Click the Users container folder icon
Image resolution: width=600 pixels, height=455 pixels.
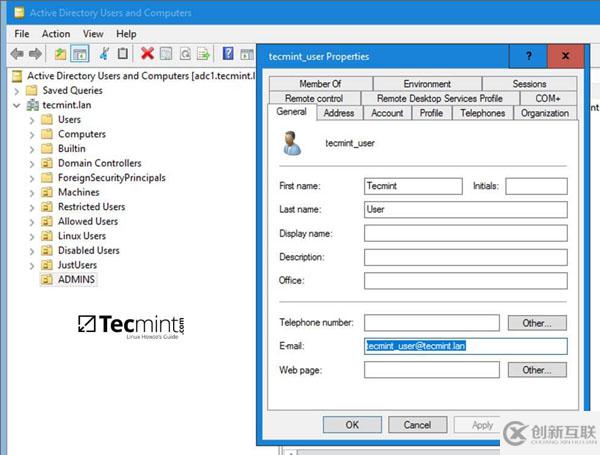tap(47, 119)
